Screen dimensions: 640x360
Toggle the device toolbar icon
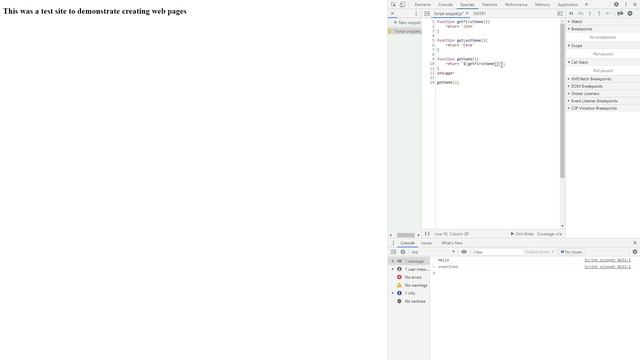402,4
